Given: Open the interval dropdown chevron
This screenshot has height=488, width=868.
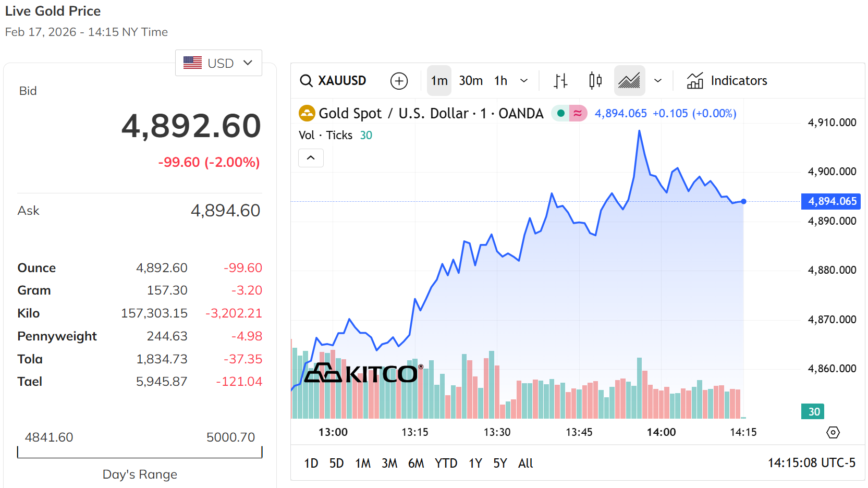Looking at the screenshot, I should (524, 80).
